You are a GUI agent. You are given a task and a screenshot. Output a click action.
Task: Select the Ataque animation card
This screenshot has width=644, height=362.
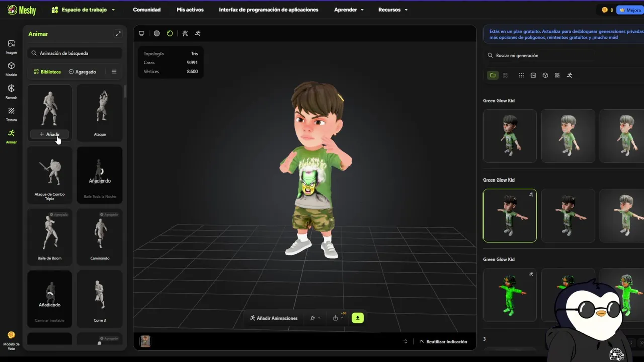pyautogui.click(x=100, y=113)
